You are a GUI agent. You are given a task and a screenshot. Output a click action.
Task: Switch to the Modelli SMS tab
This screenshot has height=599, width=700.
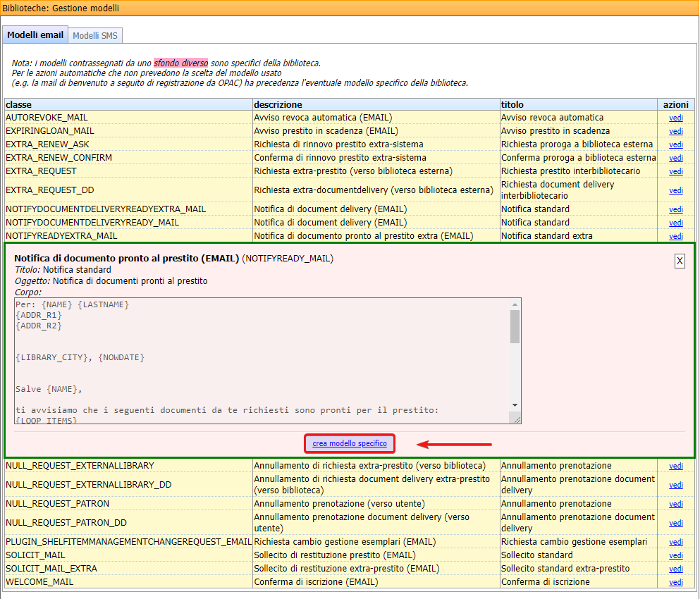tap(95, 35)
